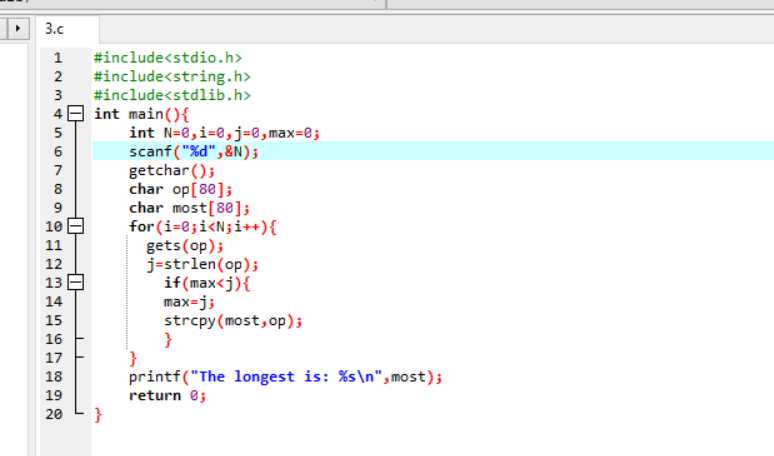Click the if(max<j){ condition
The image size is (774, 456).
click(x=207, y=283)
